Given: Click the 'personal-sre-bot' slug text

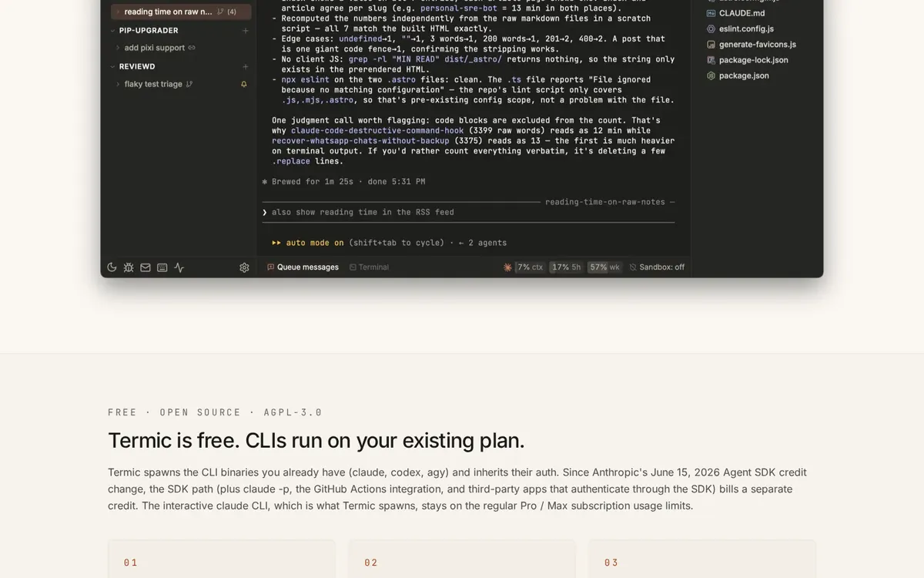Looking at the screenshot, I should pyautogui.click(x=459, y=8).
